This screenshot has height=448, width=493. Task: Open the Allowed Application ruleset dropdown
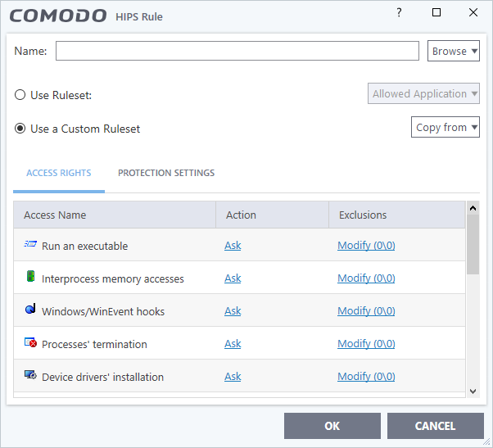tap(424, 94)
